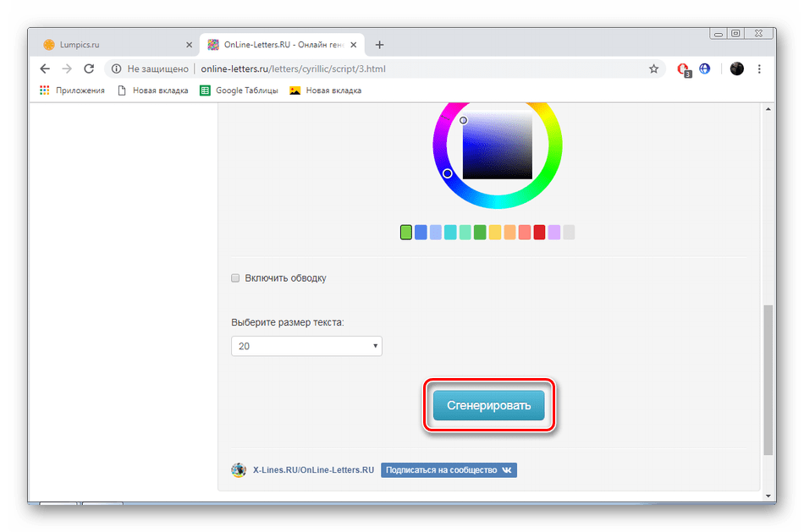Select the mint color swatch
Image resolution: width=804 pixels, height=532 pixels.
[465, 233]
